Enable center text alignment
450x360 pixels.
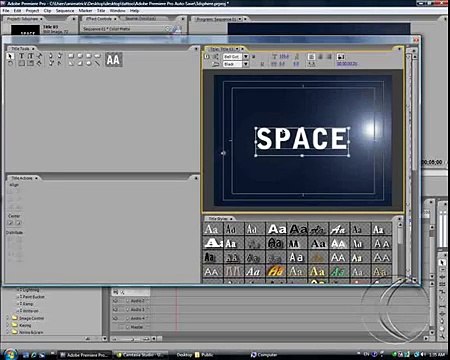[320, 57]
